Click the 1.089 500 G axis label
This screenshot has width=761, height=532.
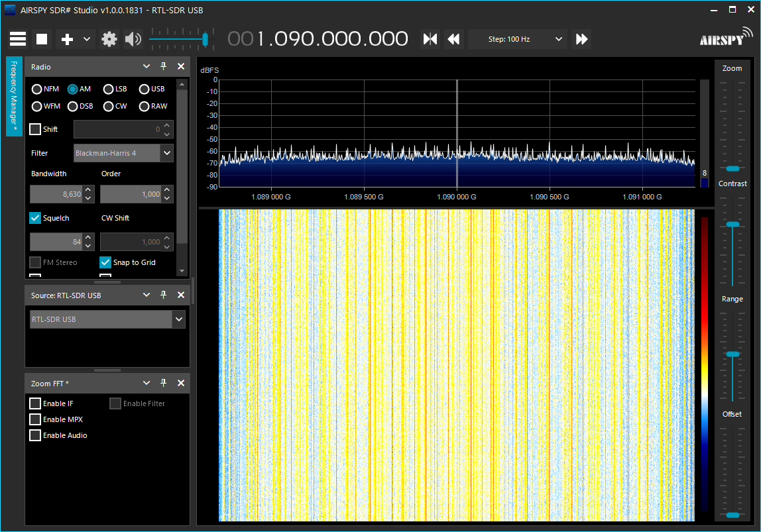[363, 197]
